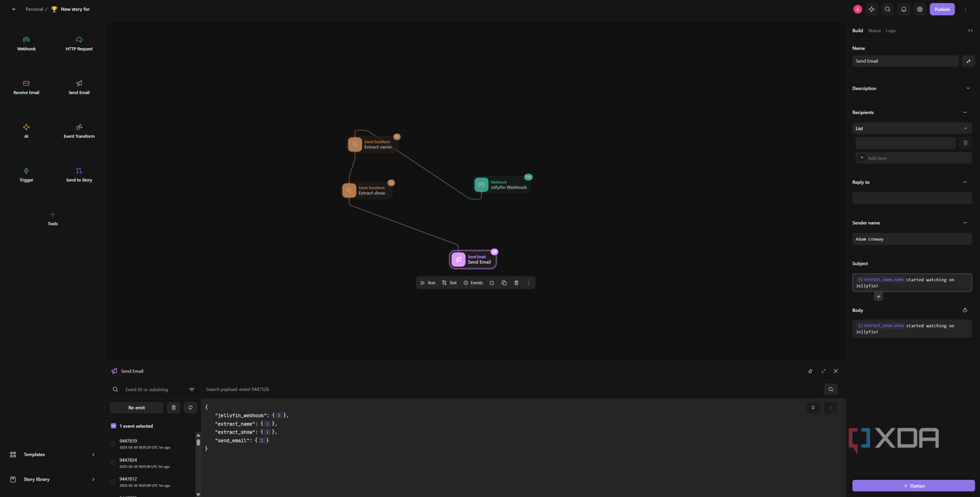The height and width of the screenshot is (497, 980).
Task: Open the search icon in the top bar
Action: 887,9
